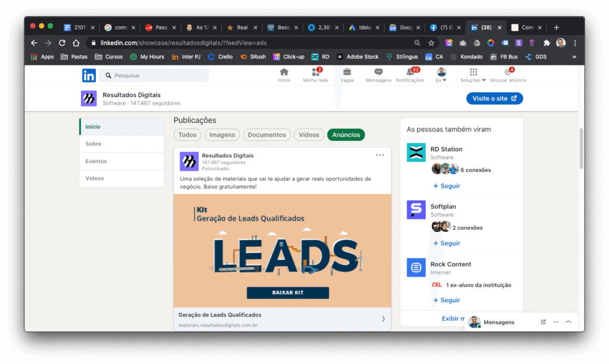Click Visite o site button
The image size is (609, 364).
tap(494, 98)
